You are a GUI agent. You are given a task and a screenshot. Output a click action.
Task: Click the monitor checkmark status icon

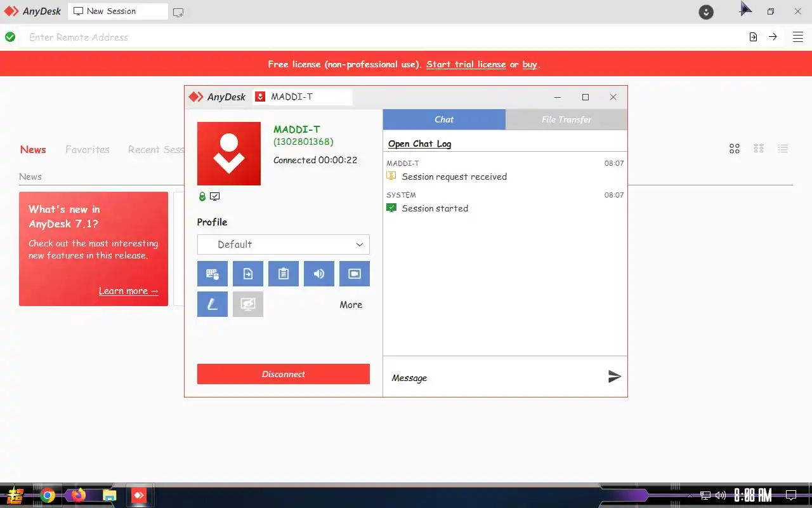(x=215, y=197)
